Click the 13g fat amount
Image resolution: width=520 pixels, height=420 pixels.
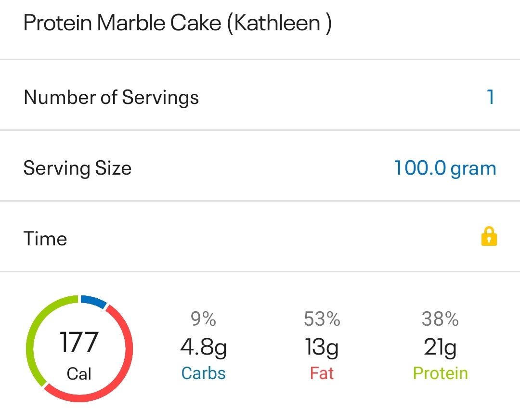[x=322, y=346]
